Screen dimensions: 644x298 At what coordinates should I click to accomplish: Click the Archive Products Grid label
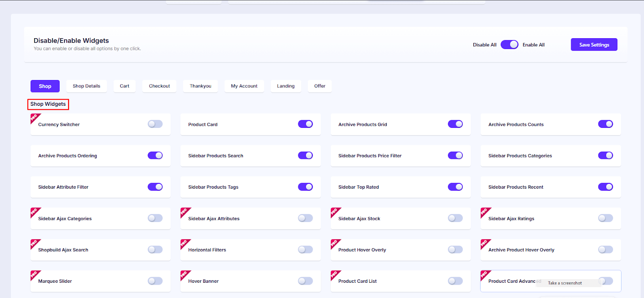pos(363,124)
